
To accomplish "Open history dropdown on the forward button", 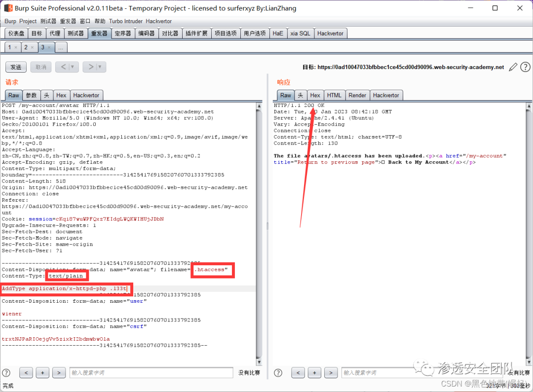I will [100, 67].
